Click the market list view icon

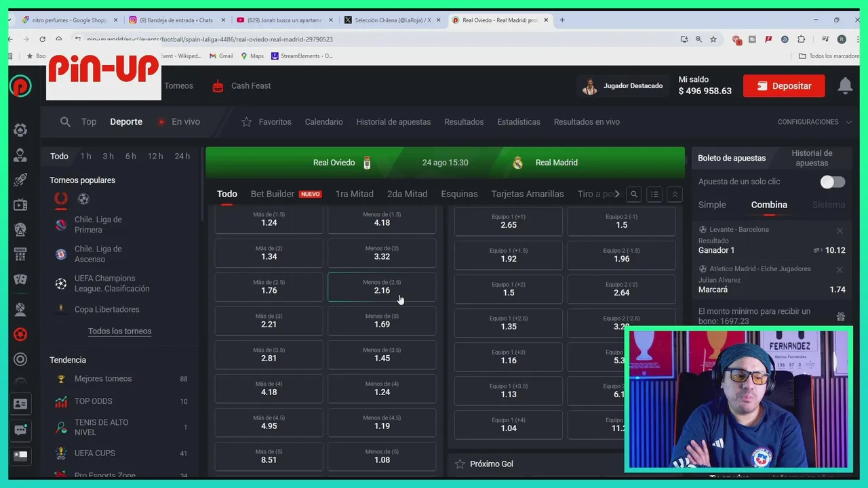click(654, 195)
